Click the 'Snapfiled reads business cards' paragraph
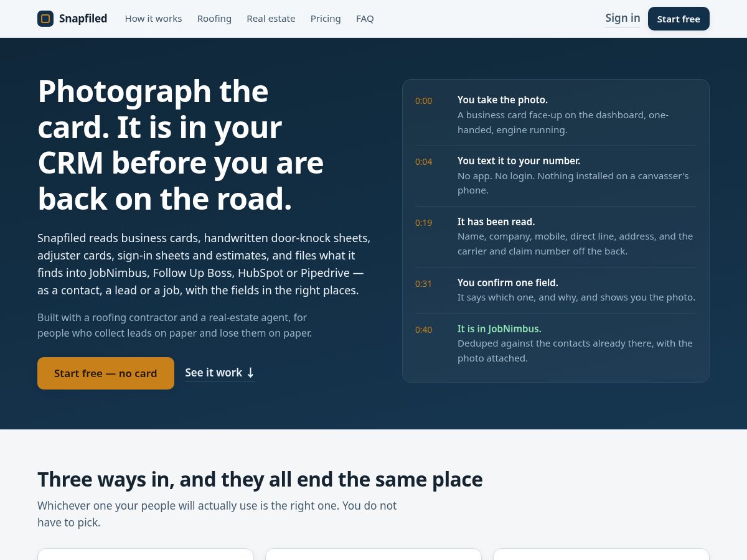Image resolution: width=747 pixels, height=560 pixels. 204,264
